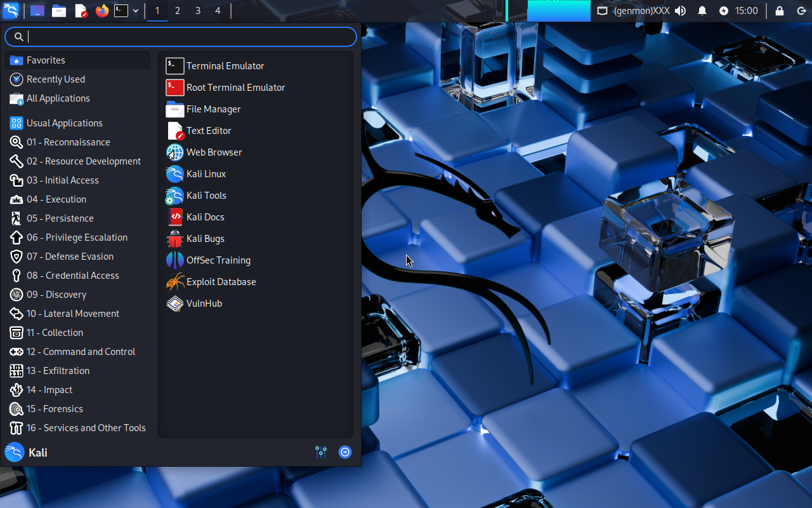
Task: Open power manager icon
Action: click(724, 11)
